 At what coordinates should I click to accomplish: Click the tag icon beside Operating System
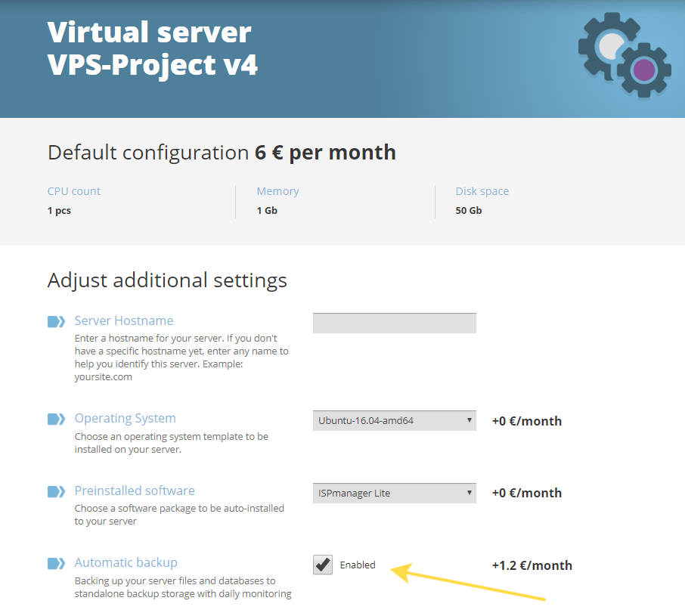point(57,419)
